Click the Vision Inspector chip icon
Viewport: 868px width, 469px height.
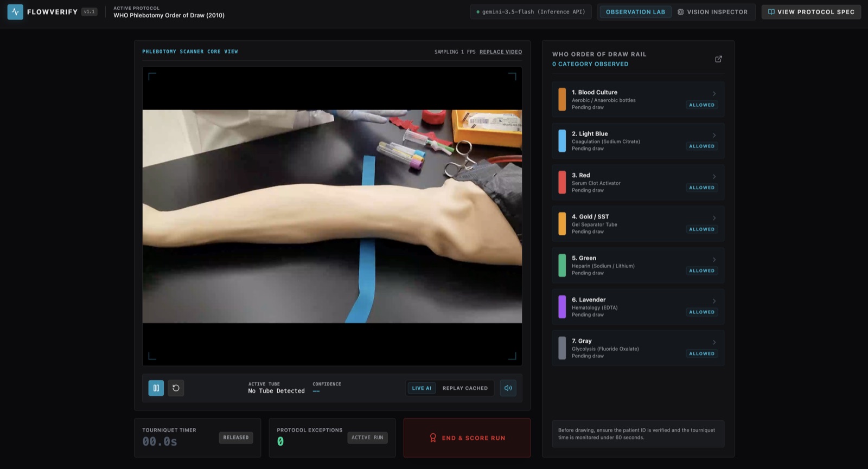(x=680, y=12)
